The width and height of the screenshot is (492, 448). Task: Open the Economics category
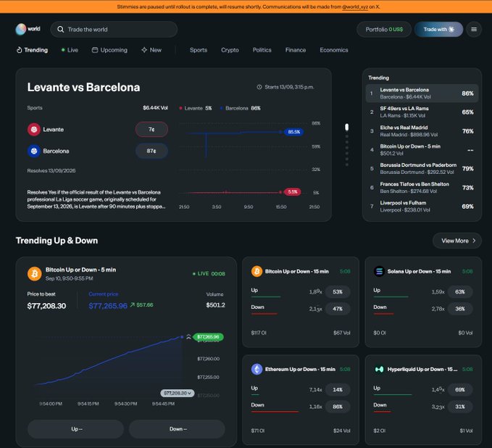(x=334, y=50)
